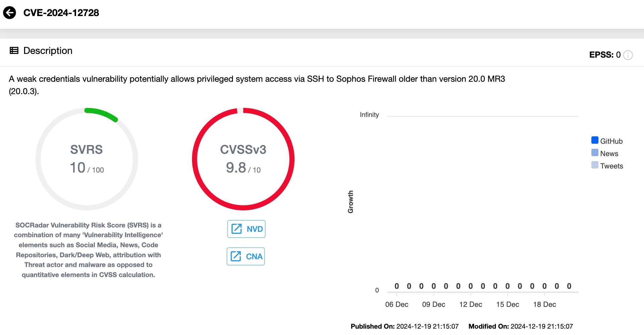
Task: Go back using the arrow icon
Action: pos(9,13)
